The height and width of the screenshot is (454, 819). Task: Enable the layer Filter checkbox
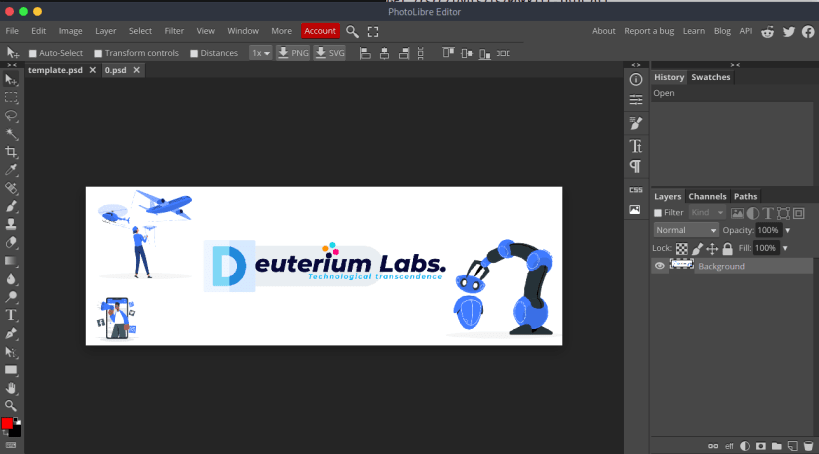tap(658, 213)
